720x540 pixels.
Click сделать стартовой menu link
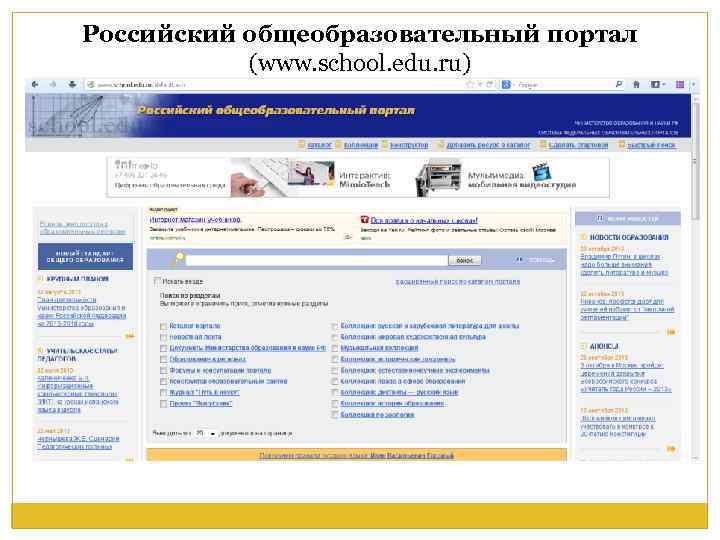578,145
